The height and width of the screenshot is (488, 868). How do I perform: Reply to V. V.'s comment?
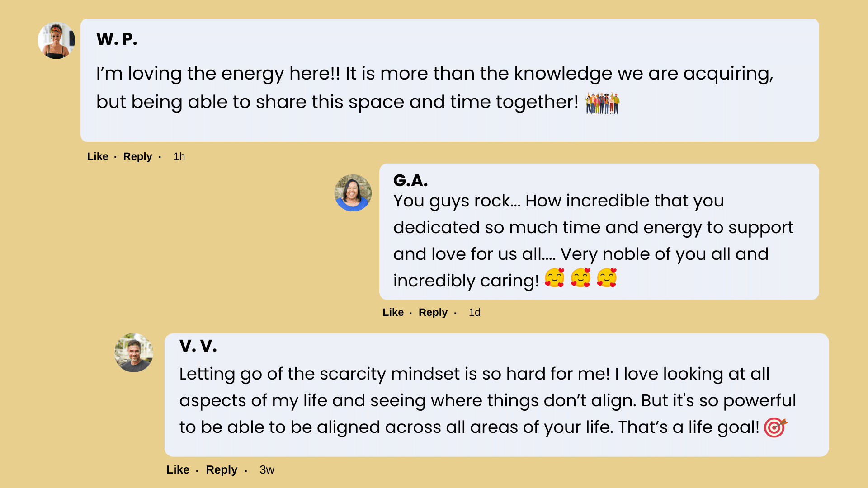point(222,469)
